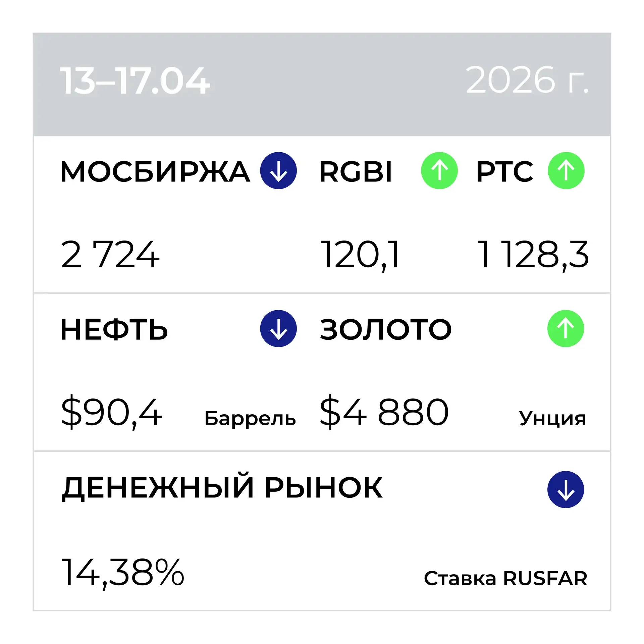
Task: Click the date range 13–17.04
Action: tap(135, 81)
